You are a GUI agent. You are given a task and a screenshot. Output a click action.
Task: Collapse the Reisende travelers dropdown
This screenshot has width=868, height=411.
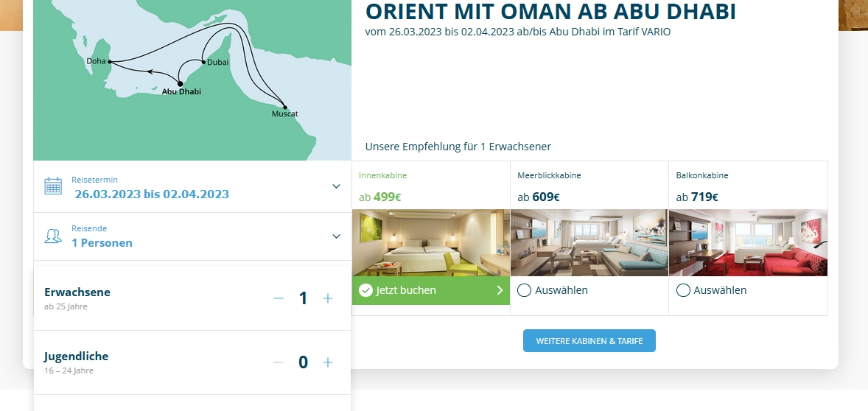336,236
